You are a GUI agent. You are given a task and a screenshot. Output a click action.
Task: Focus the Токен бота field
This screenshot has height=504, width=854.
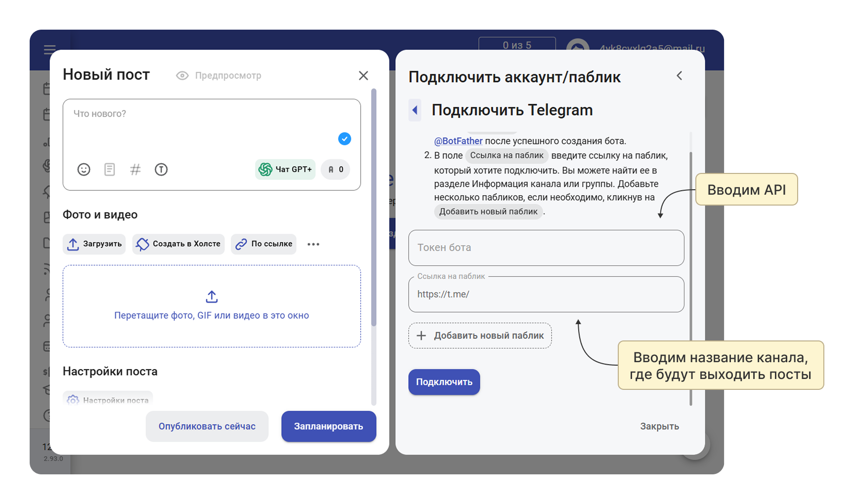click(x=546, y=248)
